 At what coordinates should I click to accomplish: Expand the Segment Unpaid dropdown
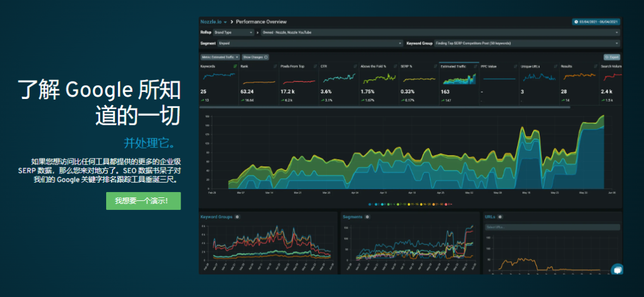pos(310,44)
